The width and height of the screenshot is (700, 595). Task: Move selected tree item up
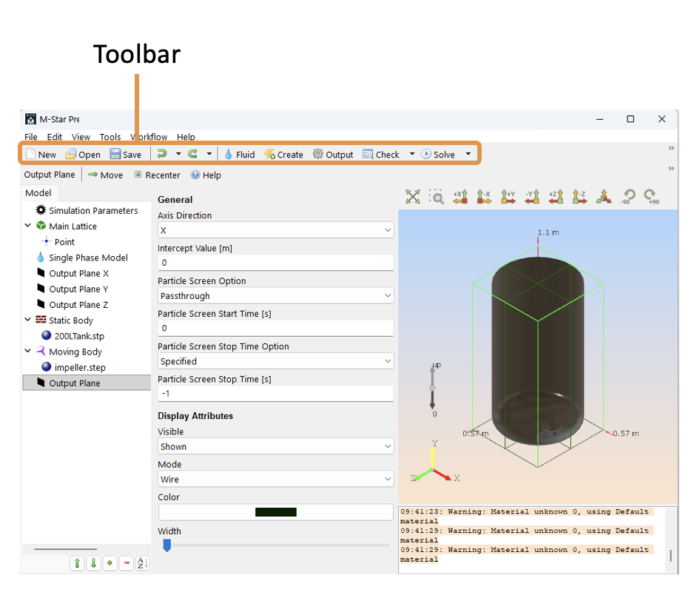click(x=77, y=563)
